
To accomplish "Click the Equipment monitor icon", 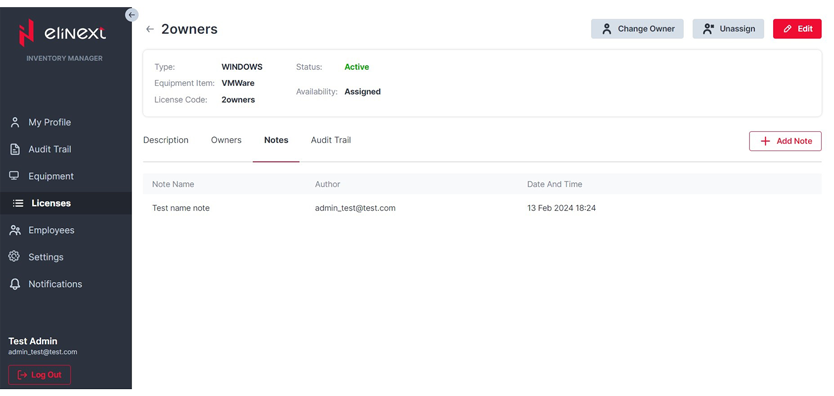I will 15,176.
